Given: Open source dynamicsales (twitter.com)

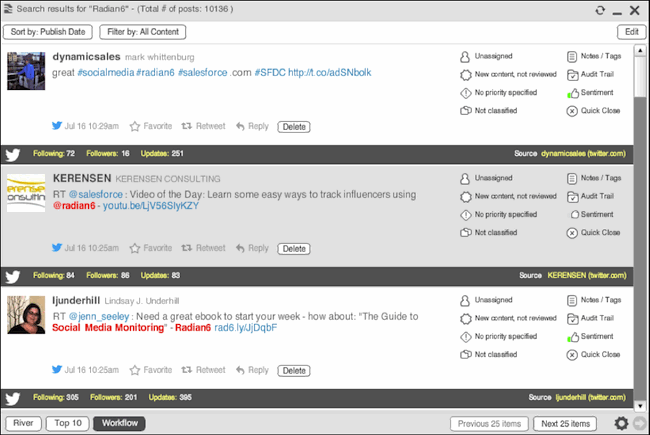Looking at the screenshot, I should [x=583, y=154].
